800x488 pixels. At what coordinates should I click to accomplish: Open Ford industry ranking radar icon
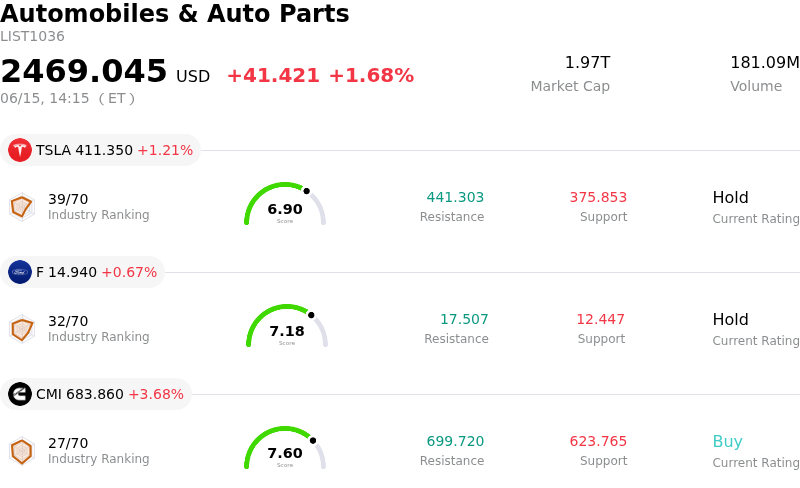(x=22, y=329)
